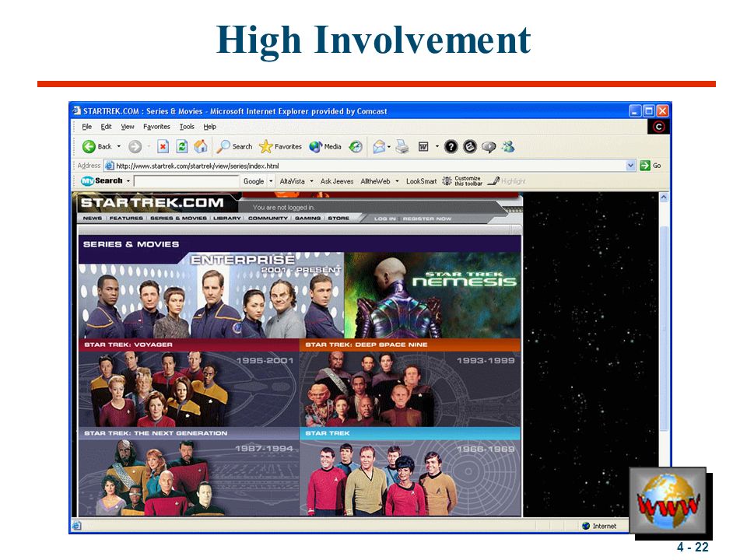The width and height of the screenshot is (747, 560).
Task: Click the GAMING site navigation tab
Action: coord(307,218)
